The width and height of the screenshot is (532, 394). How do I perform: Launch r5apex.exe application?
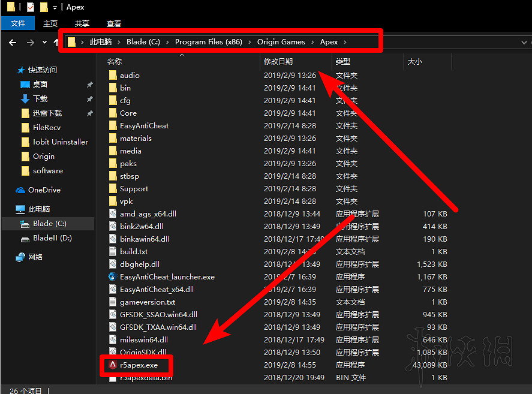point(139,365)
